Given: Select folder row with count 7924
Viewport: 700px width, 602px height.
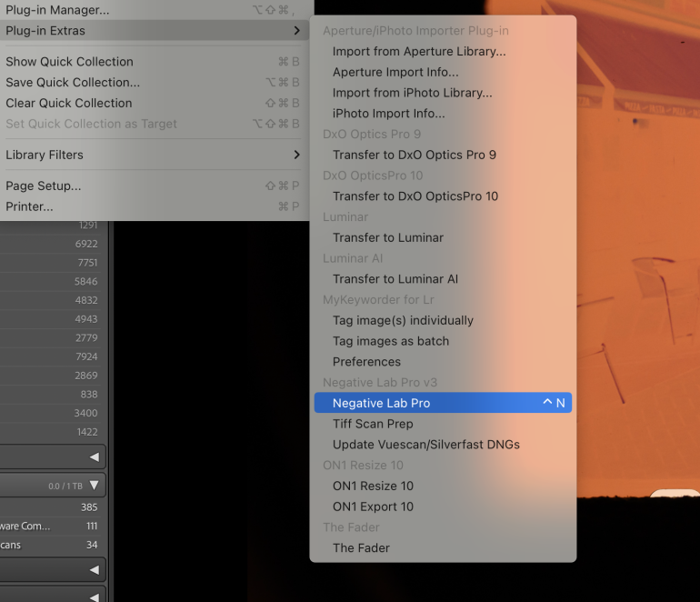Looking at the screenshot, I should pyautogui.click(x=50, y=356).
